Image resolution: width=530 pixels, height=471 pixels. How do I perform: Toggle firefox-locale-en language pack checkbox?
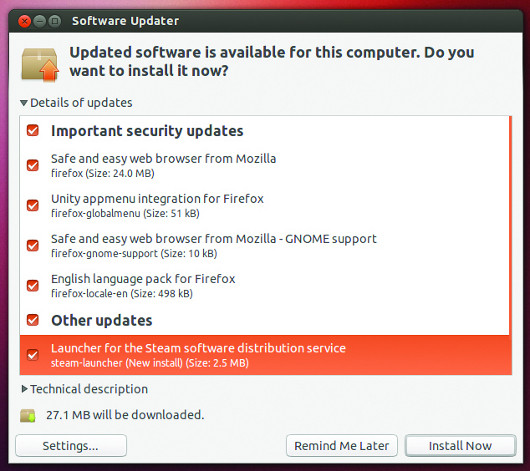click(33, 285)
